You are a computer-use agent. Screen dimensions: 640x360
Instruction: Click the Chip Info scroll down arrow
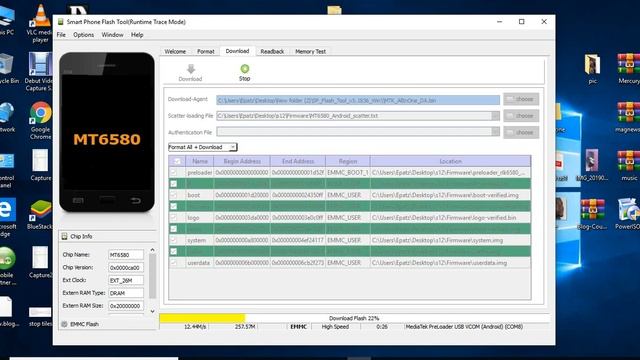(x=152, y=311)
